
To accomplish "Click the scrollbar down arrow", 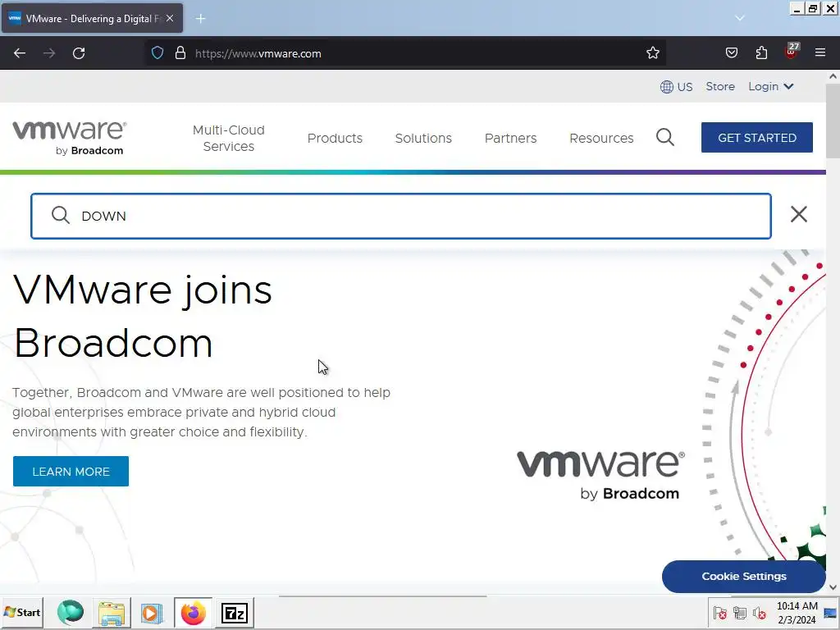I will click(833, 587).
